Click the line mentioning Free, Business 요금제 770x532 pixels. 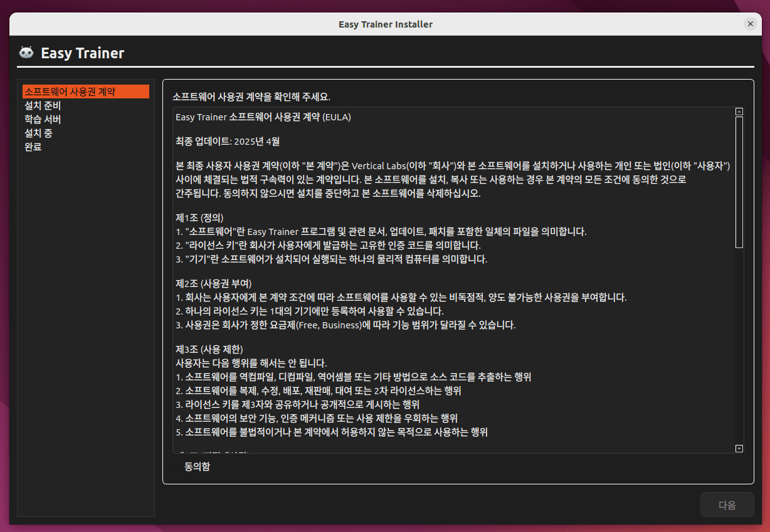click(345, 325)
